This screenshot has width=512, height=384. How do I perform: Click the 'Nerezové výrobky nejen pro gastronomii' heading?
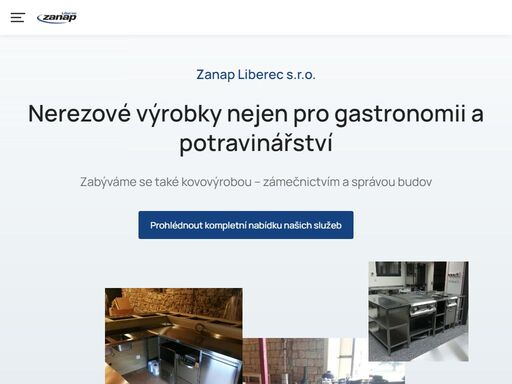[256, 128]
